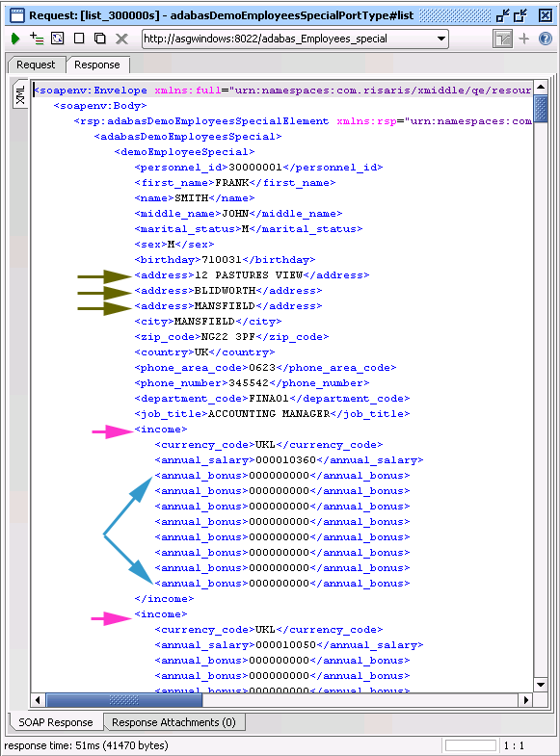
Task: Click the demoEmployeeSpecial opening tag
Action: pos(185,152)
